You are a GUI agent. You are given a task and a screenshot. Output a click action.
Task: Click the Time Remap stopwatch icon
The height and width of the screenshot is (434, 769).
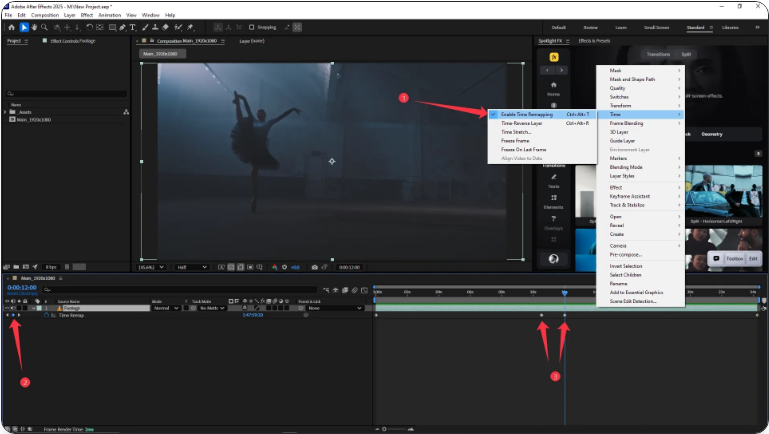(45, 315)
